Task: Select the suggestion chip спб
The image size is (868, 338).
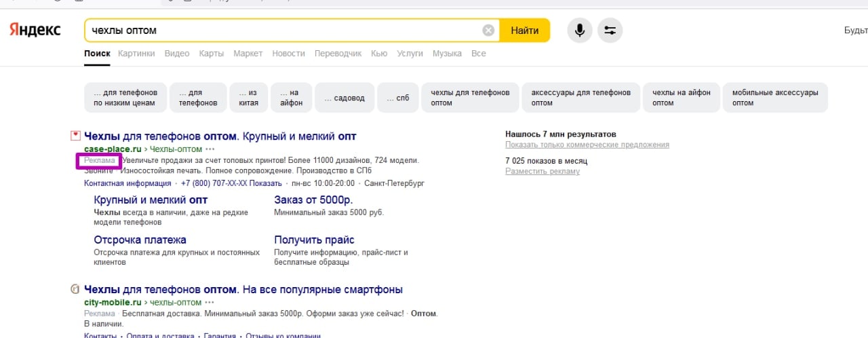Action: pyautogui.click(x=398, y=98)
